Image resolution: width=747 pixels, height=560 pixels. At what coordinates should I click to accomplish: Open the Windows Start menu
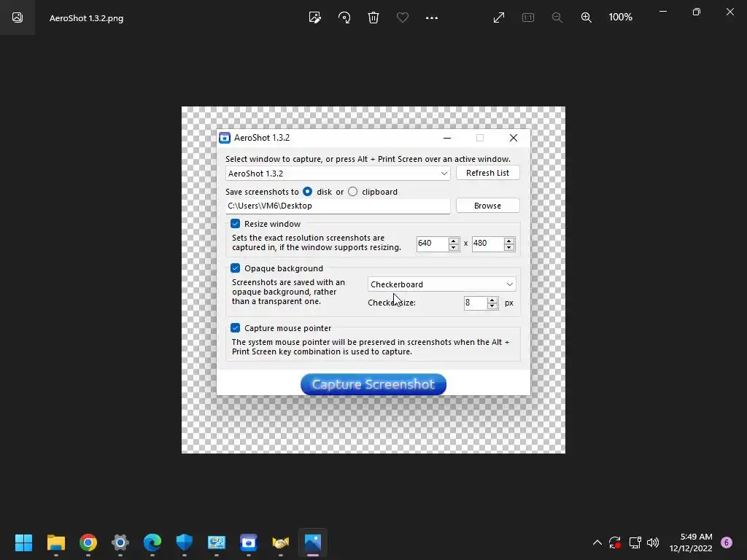[x=23, y=542]
